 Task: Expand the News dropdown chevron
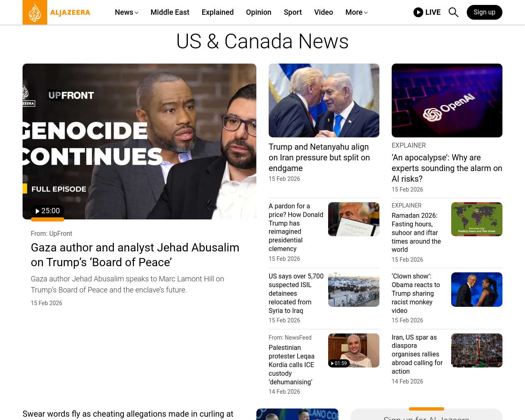[137, 13]
